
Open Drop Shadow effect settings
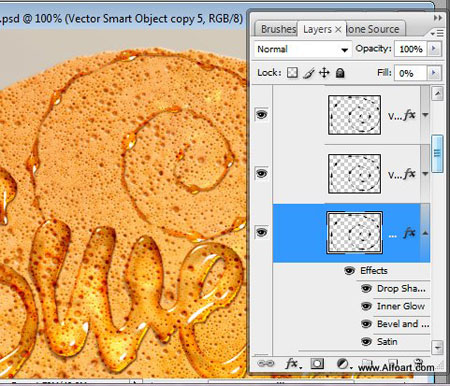coord(401,289)
